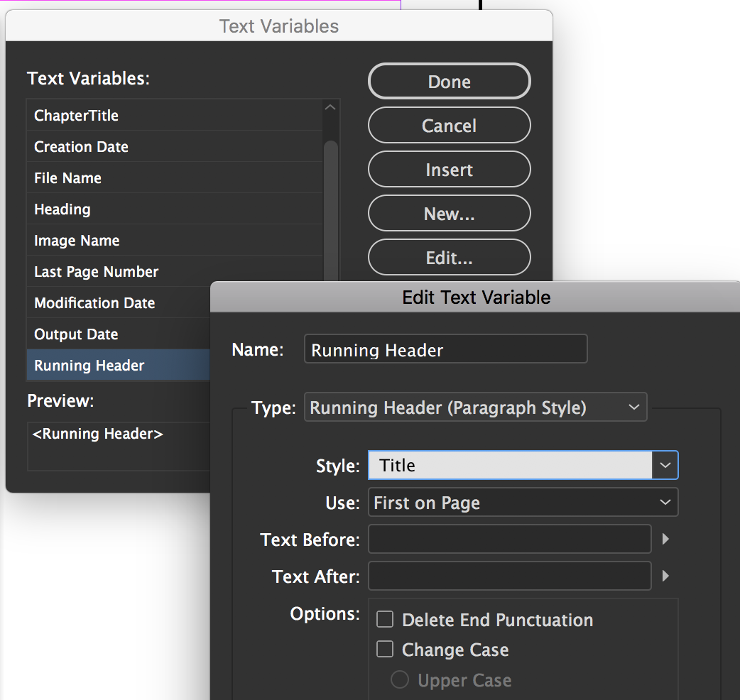This screenshot has width=740, height=700.
Task: Select Creation Date variable
Action: (x=81, y=147)
